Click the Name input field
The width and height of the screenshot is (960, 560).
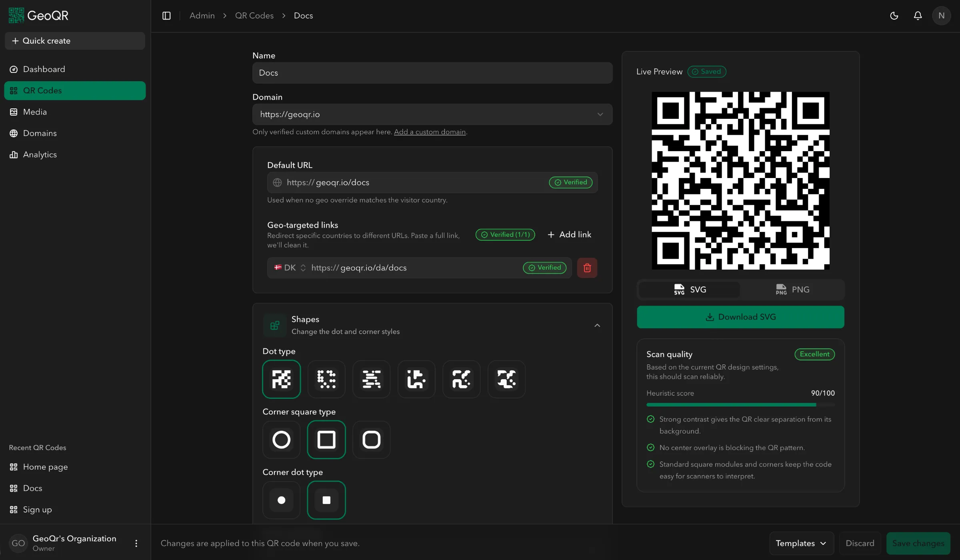coord(432,73)
